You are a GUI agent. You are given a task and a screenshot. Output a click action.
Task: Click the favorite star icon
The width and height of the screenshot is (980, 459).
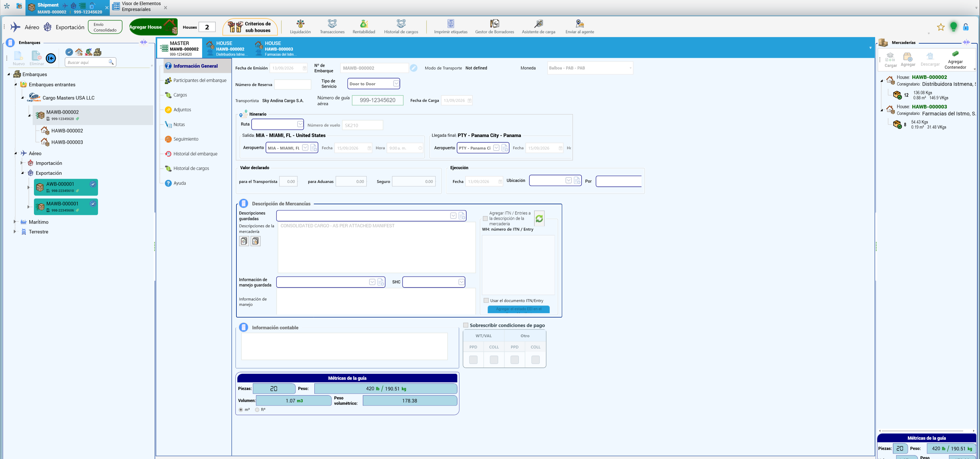(940, 27)
